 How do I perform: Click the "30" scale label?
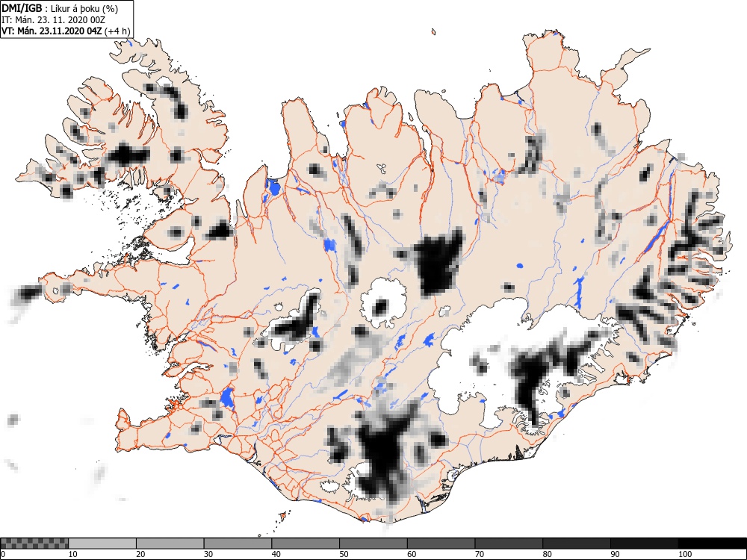tap(208, 554)
